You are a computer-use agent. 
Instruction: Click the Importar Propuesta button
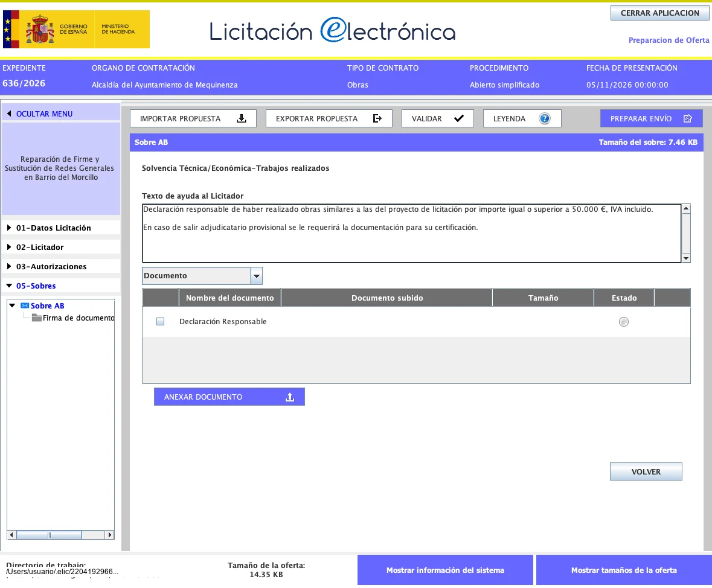193,118
